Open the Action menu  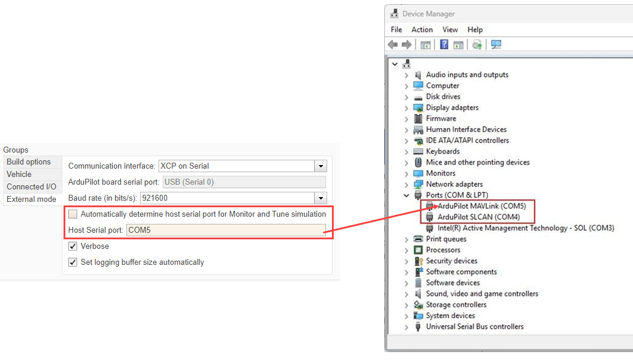pyautogui.click(x=422, y=30)
